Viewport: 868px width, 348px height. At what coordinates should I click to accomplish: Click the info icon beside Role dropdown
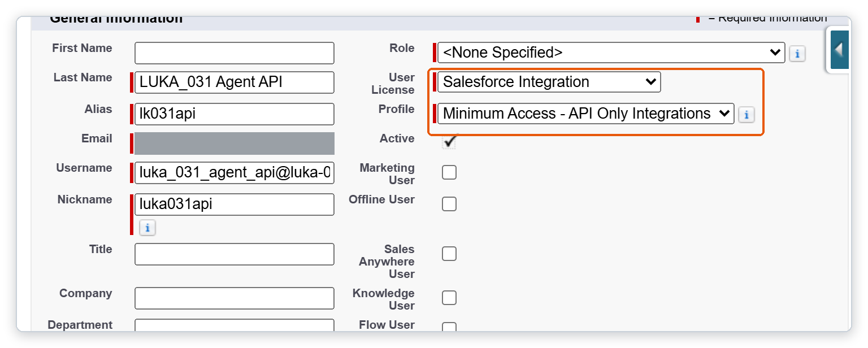pyautogui.click(x=797, y=54)
